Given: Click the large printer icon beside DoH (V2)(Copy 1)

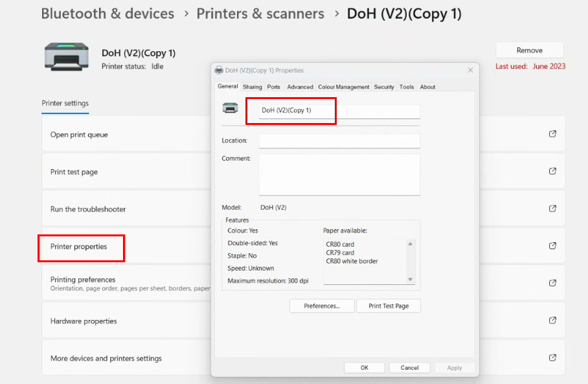Looking at the screenshot, I should point(66,57).
